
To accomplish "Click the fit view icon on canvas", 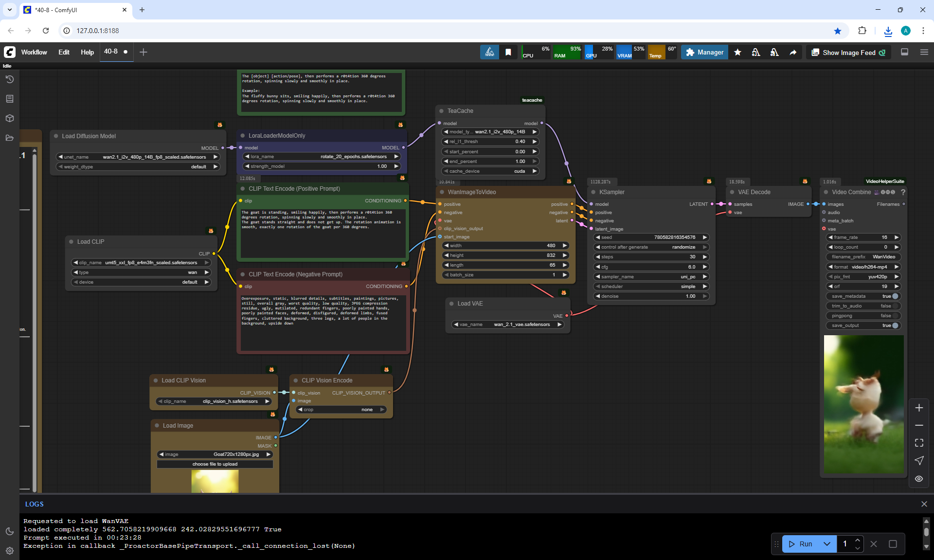I will 919,443.
